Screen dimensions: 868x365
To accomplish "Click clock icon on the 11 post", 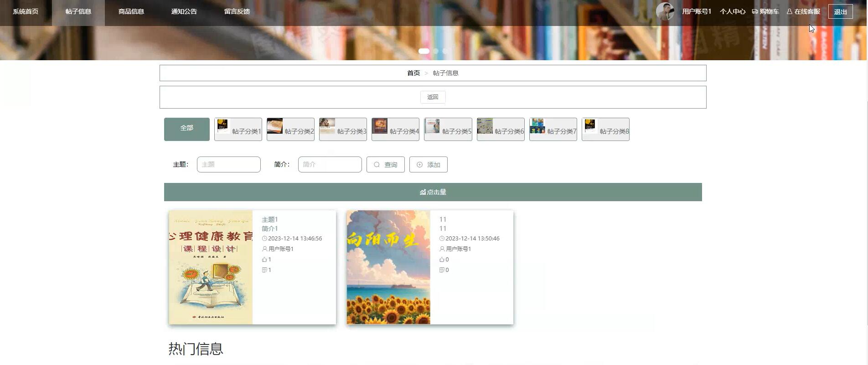I will (442, 239).
